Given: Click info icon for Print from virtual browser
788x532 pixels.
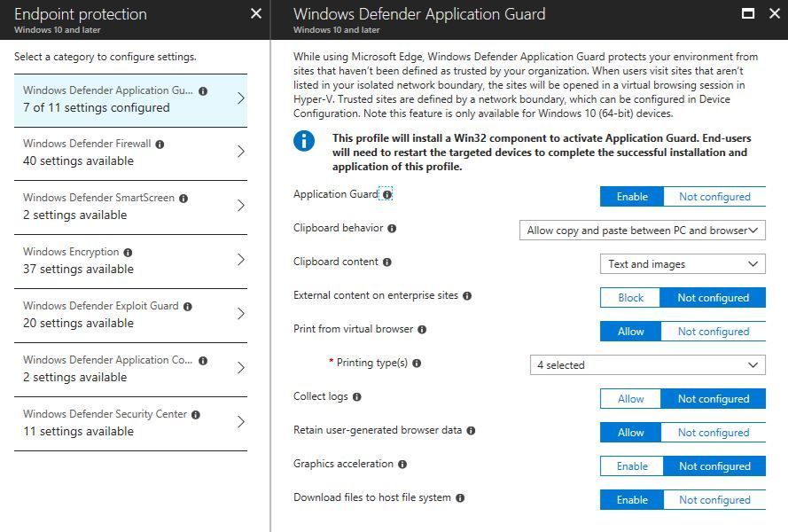Looking at the screenshot, I should (422, 329).
